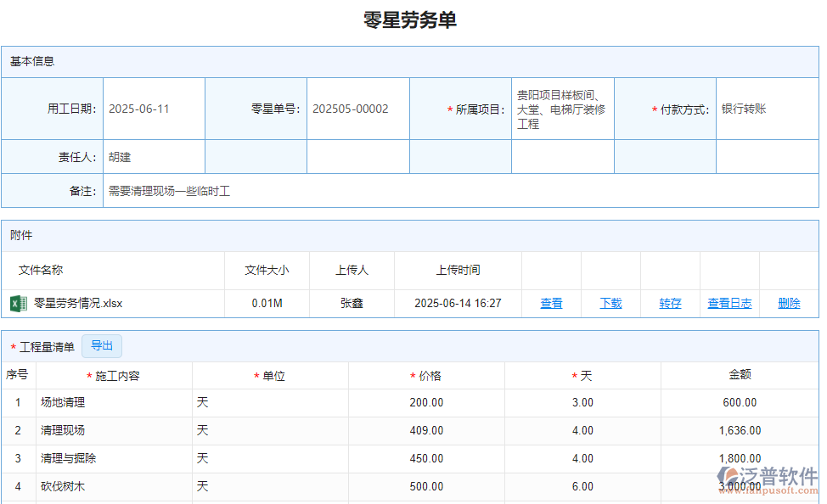Click the 转存 link for the attachment
Screen dimensions: 827x504
[x=670, y=303]
